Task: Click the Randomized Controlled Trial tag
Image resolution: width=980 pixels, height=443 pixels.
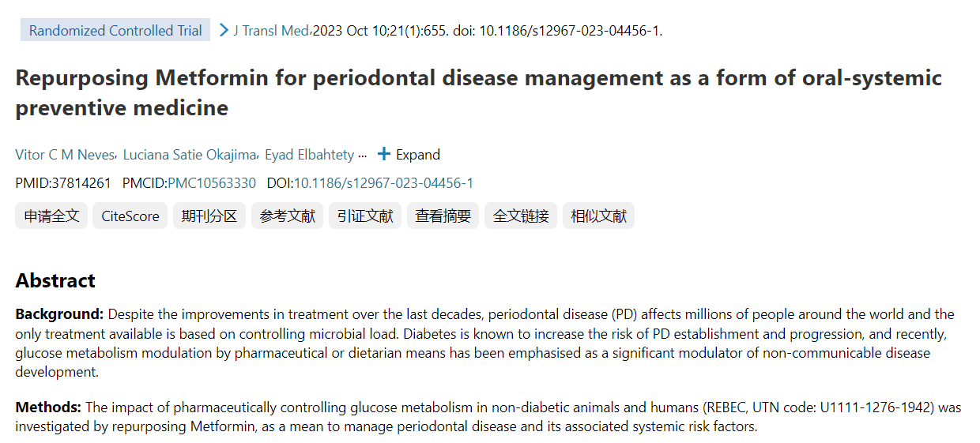Action: [115, 31]
